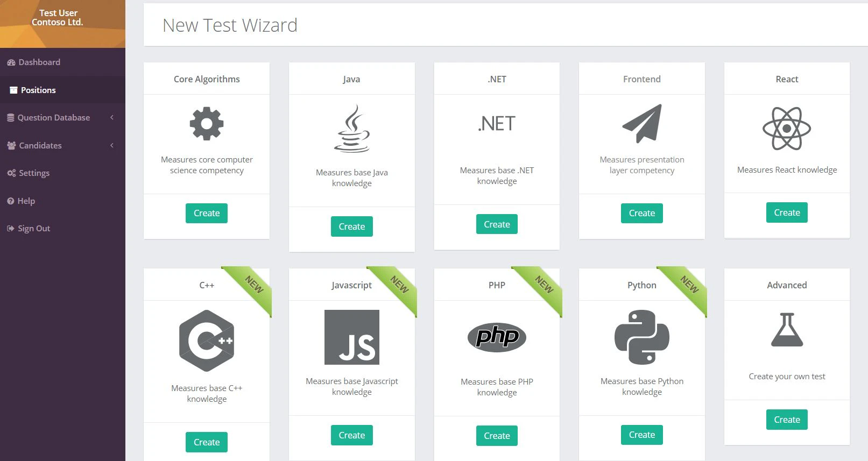This screenshot has width=868, height=461.
Task: Click the Positions box icon in sidebar
Action: click(13, 90)
